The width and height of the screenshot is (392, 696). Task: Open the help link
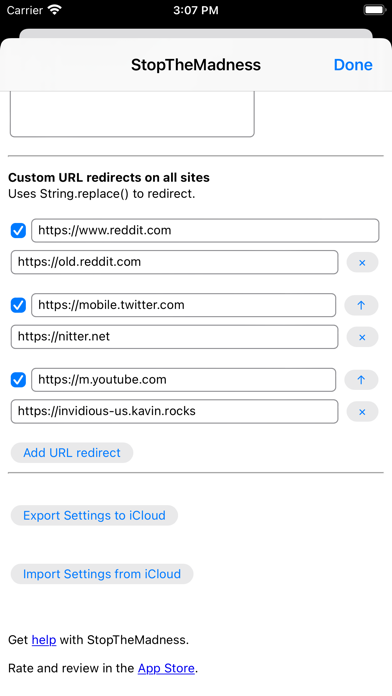point(44,640)
